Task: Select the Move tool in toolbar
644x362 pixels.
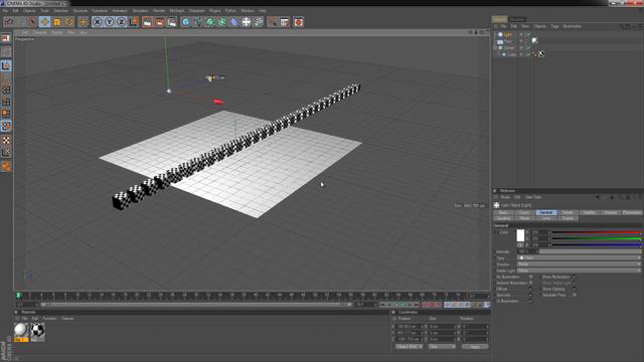Action: pos(45,22)
